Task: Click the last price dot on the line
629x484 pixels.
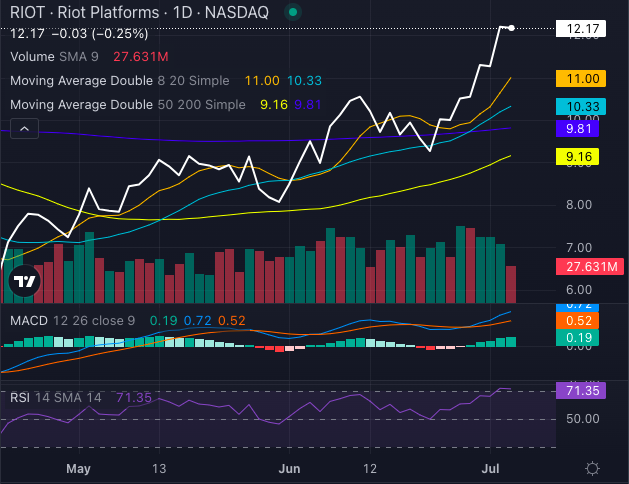Action: [511, 28]
